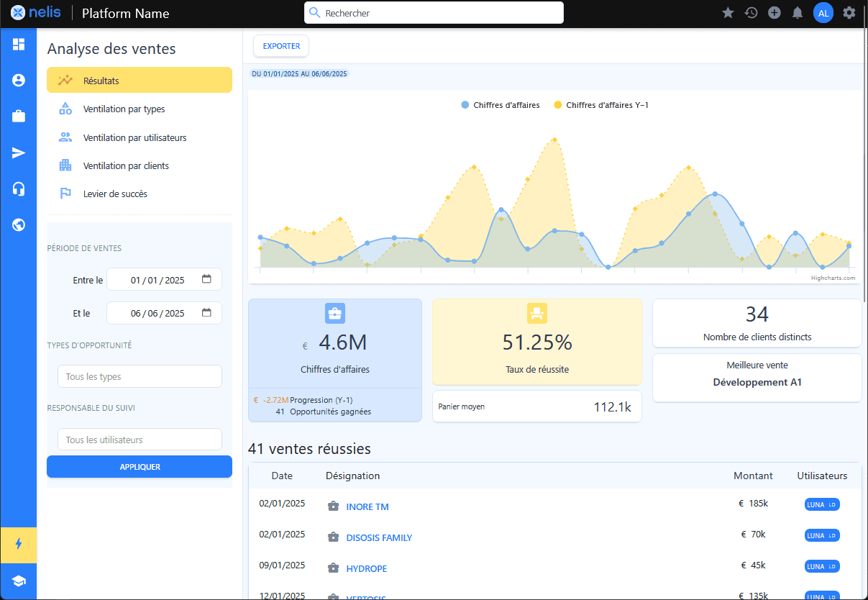868x600 pixels.
Task: Click the 34 Nombre de clients distincts card
Action: 757,323
